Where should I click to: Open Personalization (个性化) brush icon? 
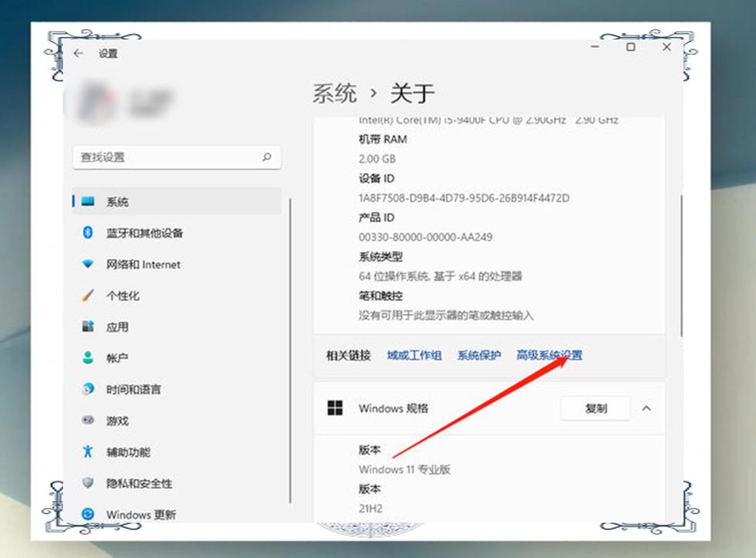pyautogui.click(x=88, y=296)
